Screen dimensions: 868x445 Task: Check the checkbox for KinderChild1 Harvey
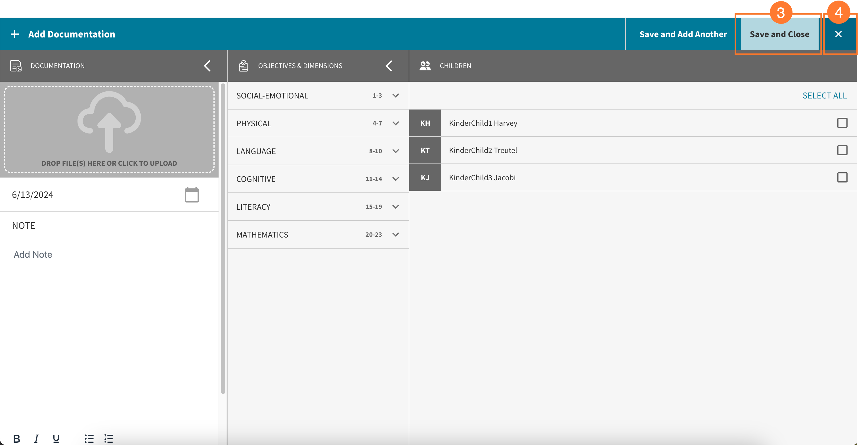[x=842, y=123]
